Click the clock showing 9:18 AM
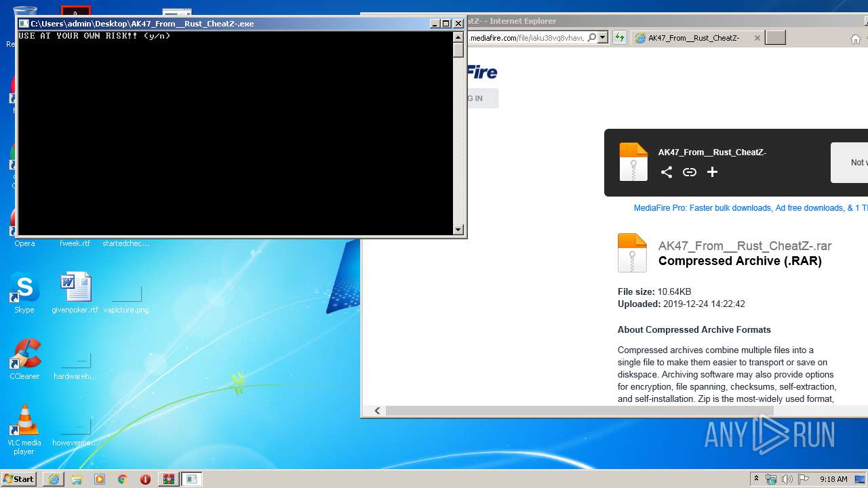This screenshot has height=488, width=868. [x=833, y=479]
